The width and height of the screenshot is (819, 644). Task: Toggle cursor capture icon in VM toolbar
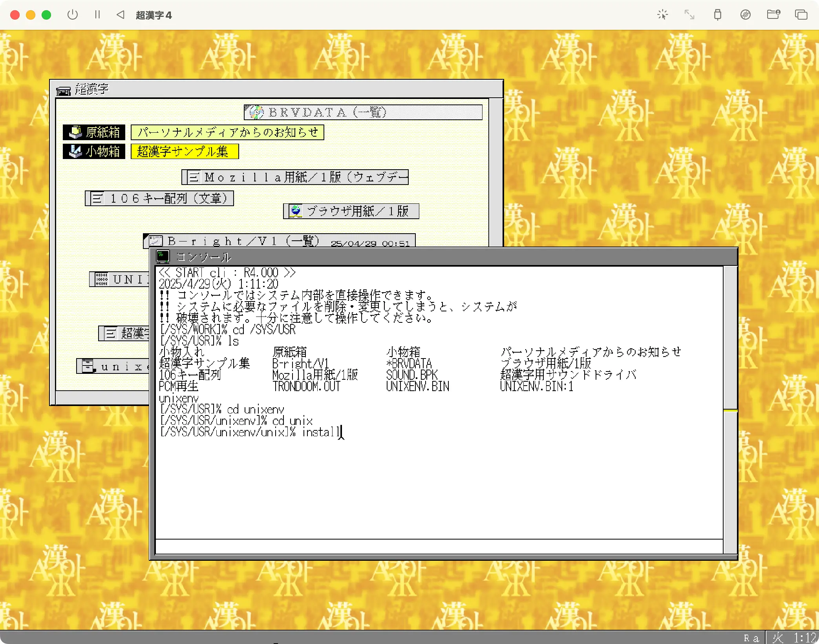click(662, 15)
